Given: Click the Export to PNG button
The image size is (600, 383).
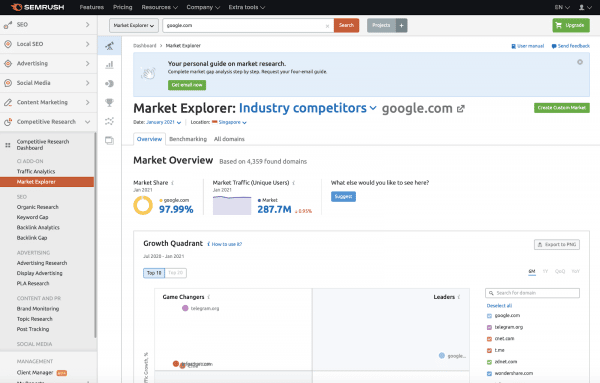Looking at the screenshot, I should pyautogui.click(x=557, y=244).
